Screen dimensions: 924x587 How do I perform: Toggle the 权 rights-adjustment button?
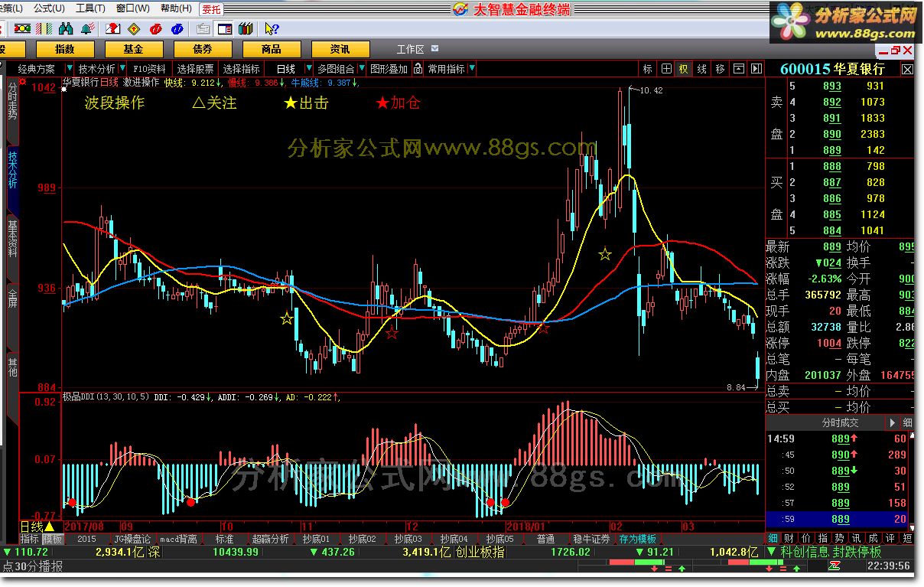point(684,68)
